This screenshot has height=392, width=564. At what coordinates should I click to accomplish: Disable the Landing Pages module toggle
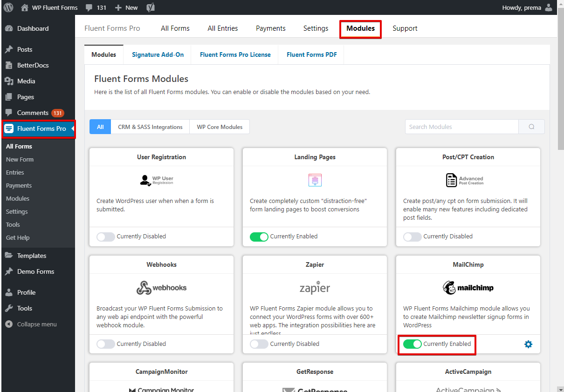(259, 237)
